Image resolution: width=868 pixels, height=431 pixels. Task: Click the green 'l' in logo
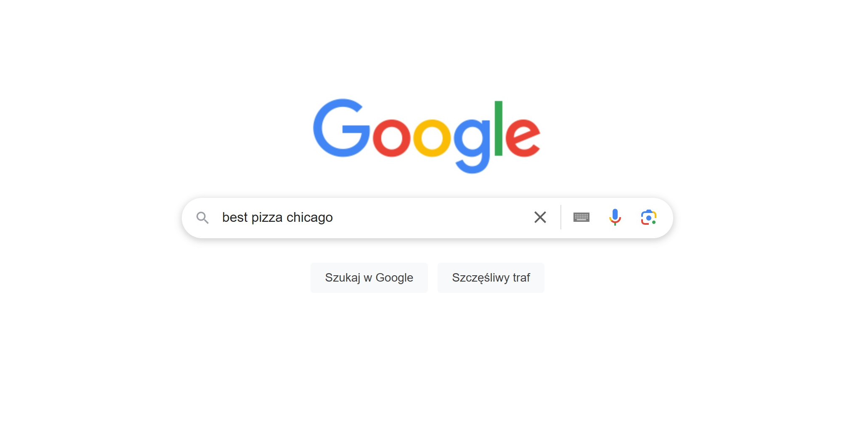[x=499, y=128]
